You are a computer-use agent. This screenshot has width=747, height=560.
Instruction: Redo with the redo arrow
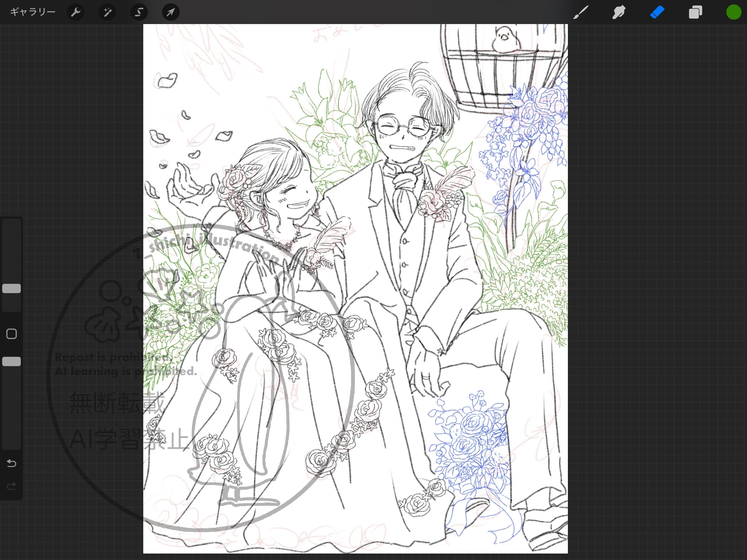pos(11,486)
